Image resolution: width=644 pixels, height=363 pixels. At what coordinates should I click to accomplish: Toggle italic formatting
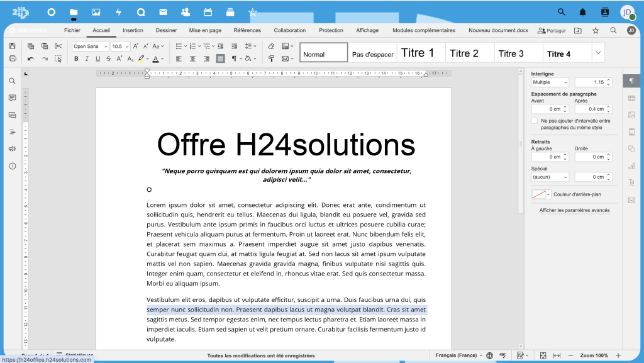87,59
